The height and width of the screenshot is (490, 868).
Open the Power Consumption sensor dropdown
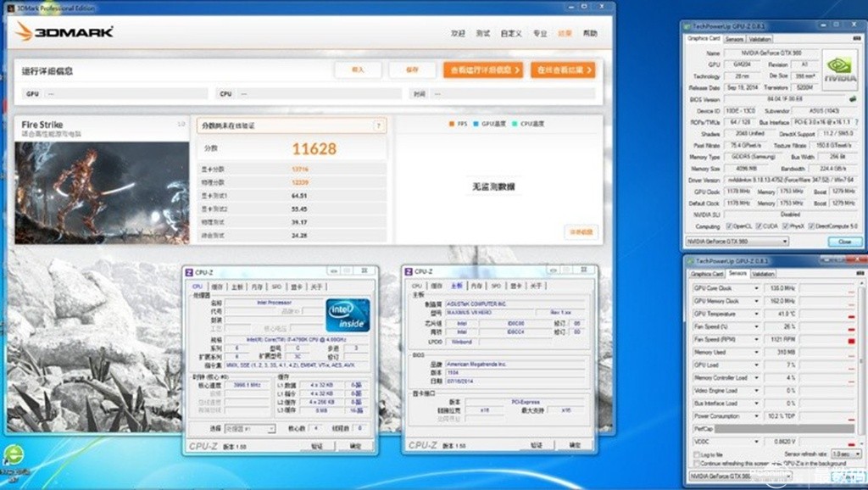pyautogui.click(x=756, y=415)
